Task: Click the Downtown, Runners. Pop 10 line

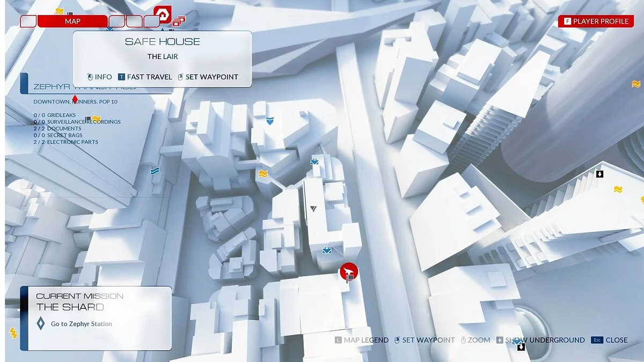Action: [x=75, y=101]
